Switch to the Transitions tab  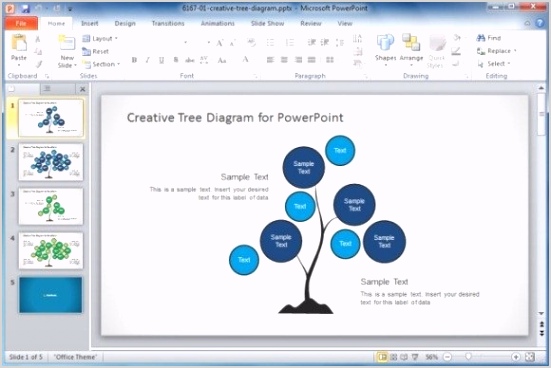click(x=168, y=23)
